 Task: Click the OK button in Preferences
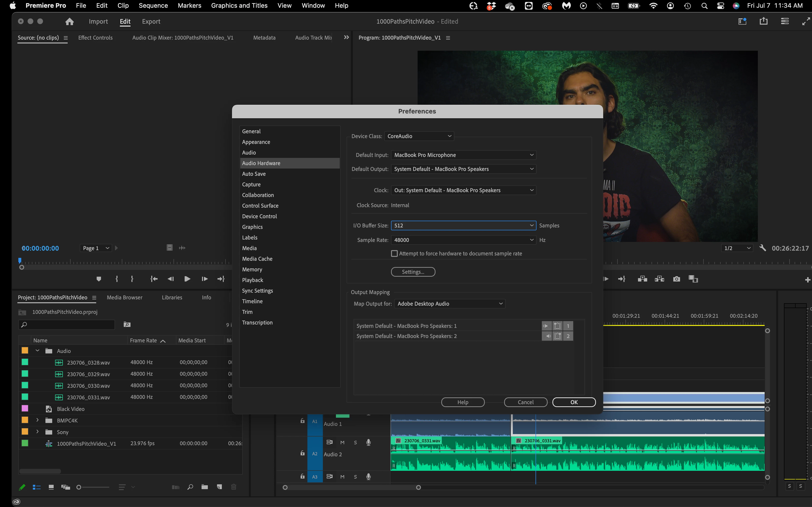574,402
